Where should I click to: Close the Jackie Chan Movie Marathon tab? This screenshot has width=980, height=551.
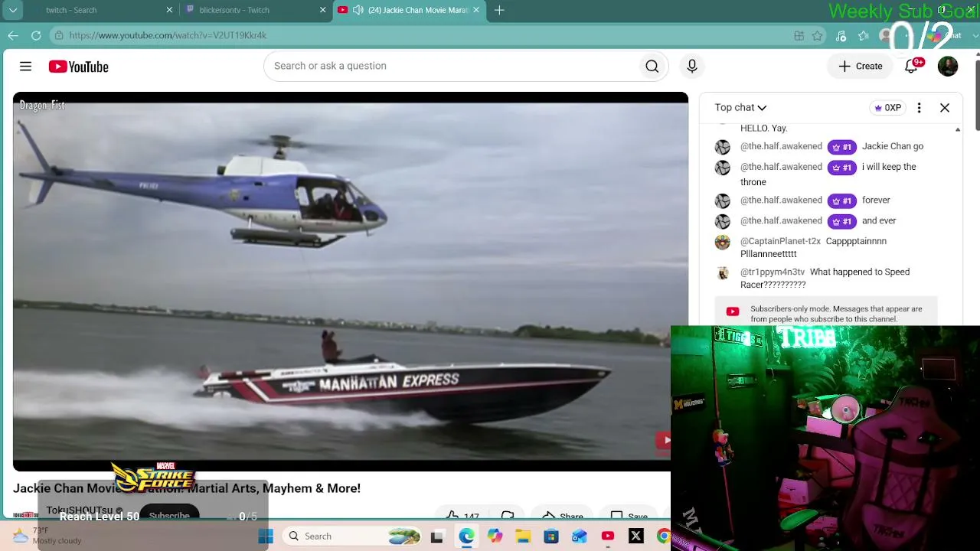(x=476, y=10)
